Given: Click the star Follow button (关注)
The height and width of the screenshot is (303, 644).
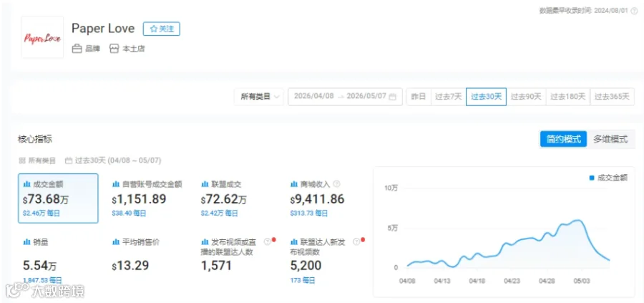Looking at the screenshot, I should [x=162, y=29].
